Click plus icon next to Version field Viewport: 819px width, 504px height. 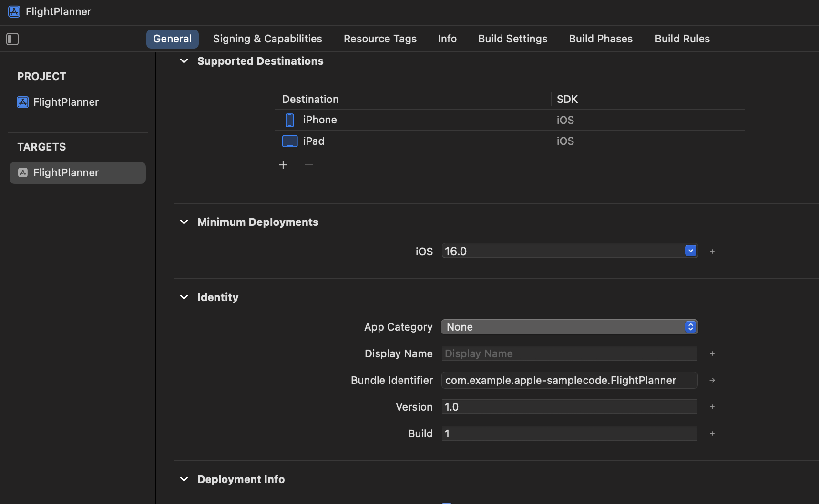click(712, 407)
